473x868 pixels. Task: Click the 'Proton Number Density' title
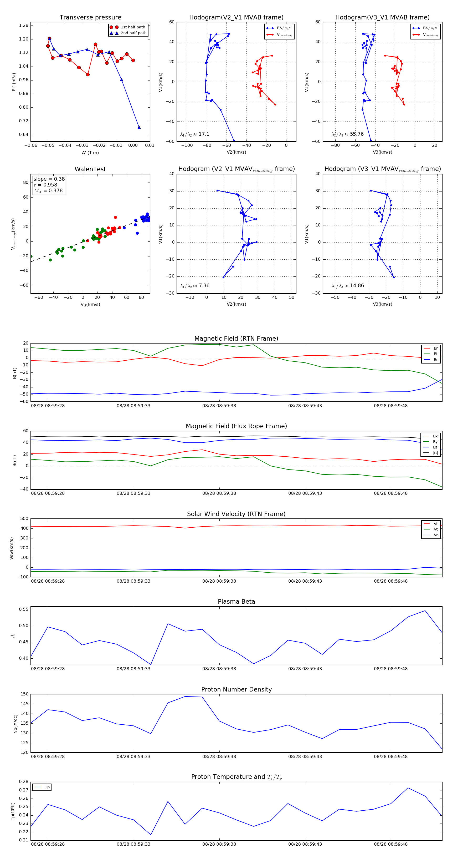pos(236,689)
